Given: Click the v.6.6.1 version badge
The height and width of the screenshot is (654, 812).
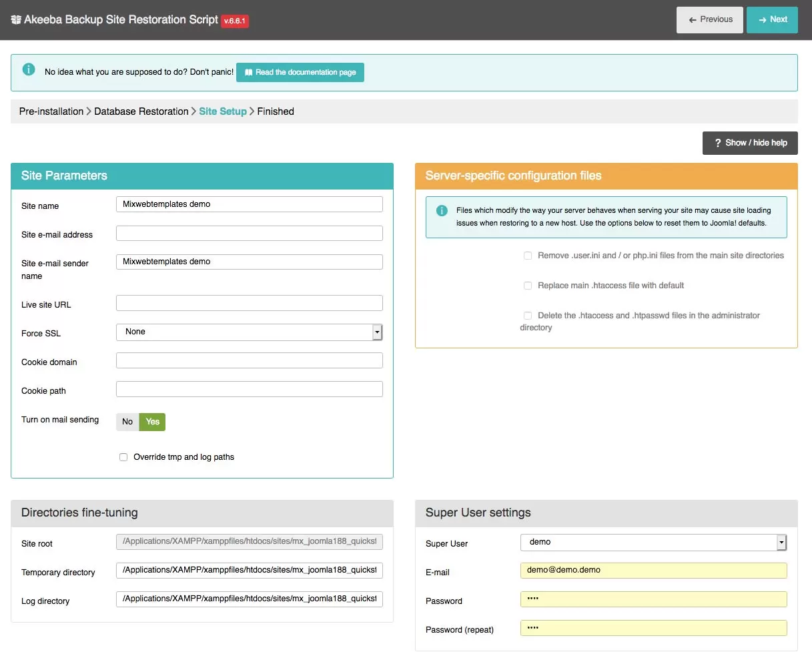Looking at the screenshot, I should [x=234, y=21].
